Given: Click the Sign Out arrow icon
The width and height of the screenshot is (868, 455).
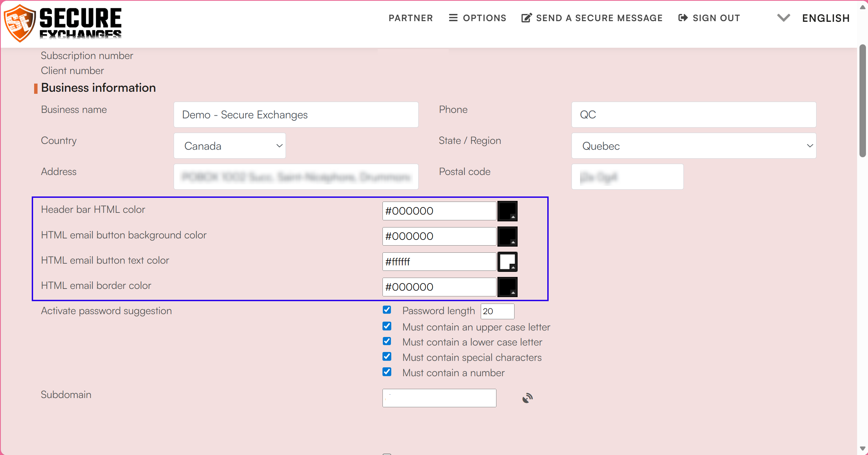Looking at the screenshot, I should pyautogui.click(x=683, y=18).
